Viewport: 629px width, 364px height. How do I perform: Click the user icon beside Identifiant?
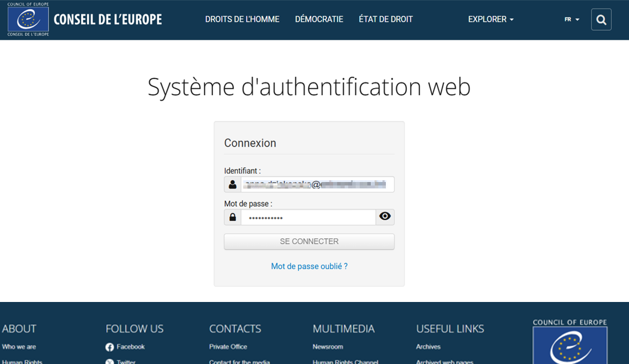click(x=233, y=184)
